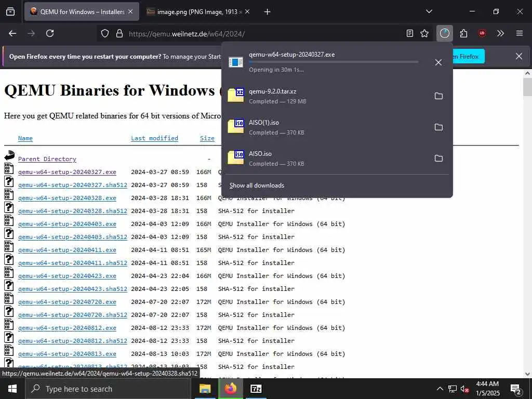Download qemu-w64-setup-20240720.exe
The width and height of the screenshot is (532, 399).
[x=67, y=302]
